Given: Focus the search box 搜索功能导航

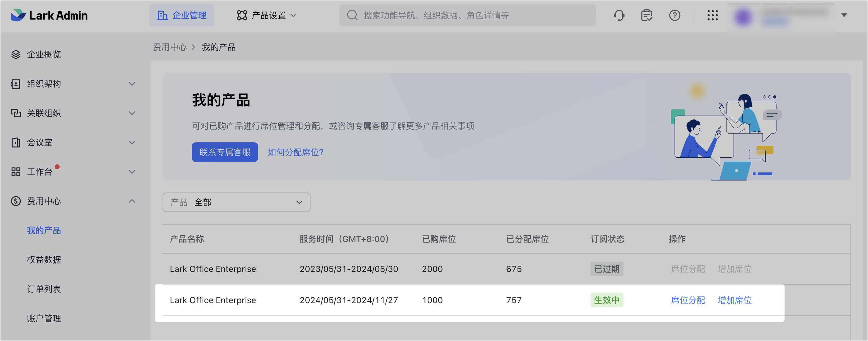Looking at the screenshot, I should tap(467, 15).
